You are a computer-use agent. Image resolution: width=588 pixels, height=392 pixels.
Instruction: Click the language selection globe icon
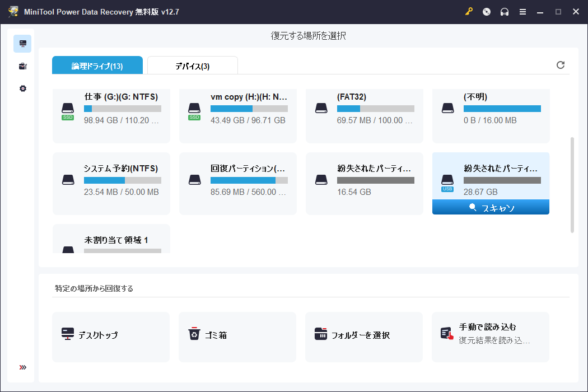pyautogui.click(x=487, y=11)
